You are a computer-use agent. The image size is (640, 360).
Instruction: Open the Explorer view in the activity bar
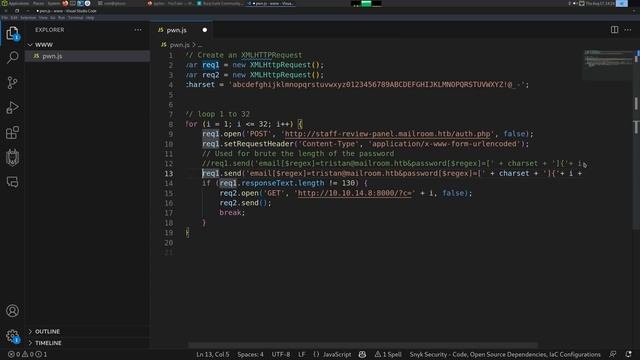[x=12, y=33]
